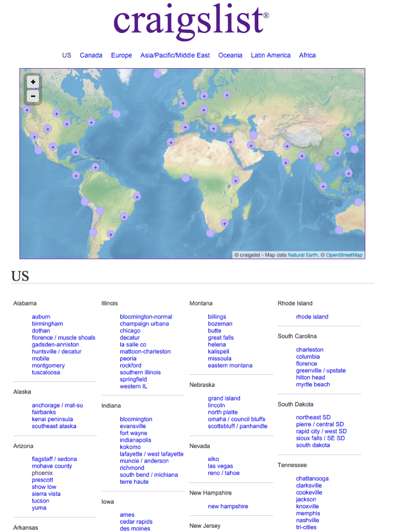Open nashville under Tennessee
The height and width of the screenshot is (532, 394).
[x=307, y=520]
